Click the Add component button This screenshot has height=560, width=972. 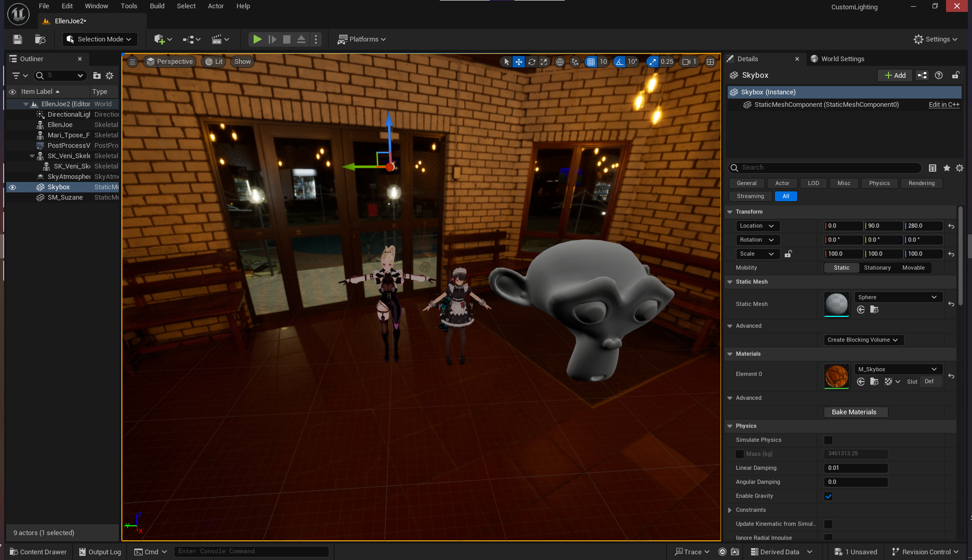(x=895, y=75)
